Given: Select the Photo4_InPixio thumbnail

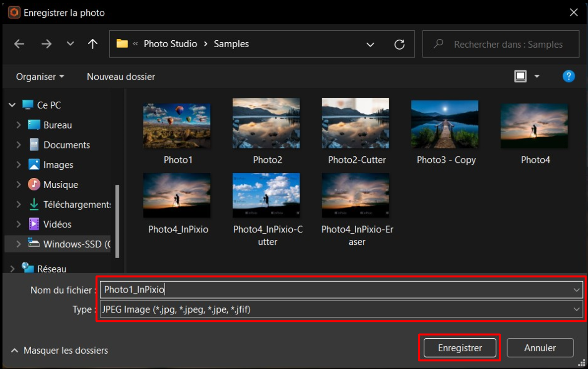Looking at the screenshot, I should click(x=177, y=195).
